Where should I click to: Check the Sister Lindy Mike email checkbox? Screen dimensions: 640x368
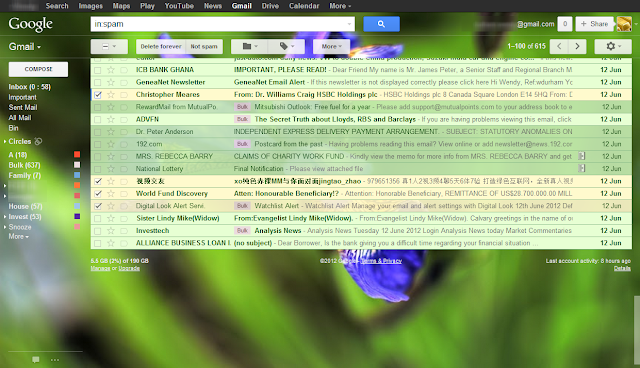[x=98, y=219]
